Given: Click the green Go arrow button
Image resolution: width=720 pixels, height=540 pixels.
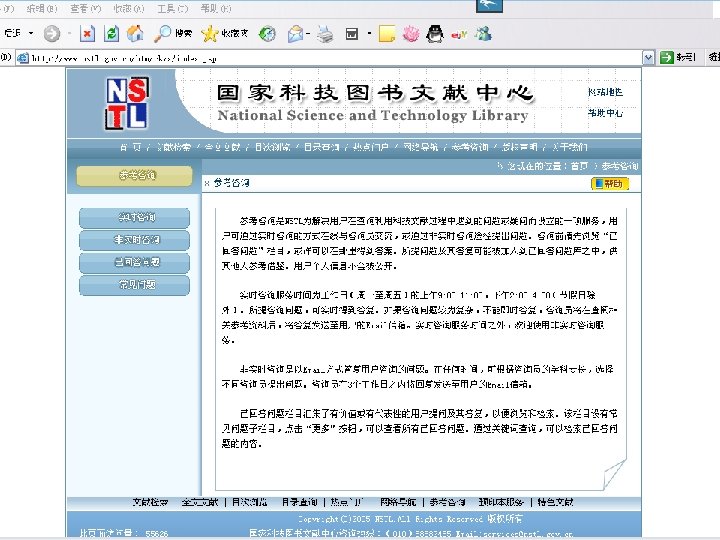Looking at the screenshot, I should point(666,57).
